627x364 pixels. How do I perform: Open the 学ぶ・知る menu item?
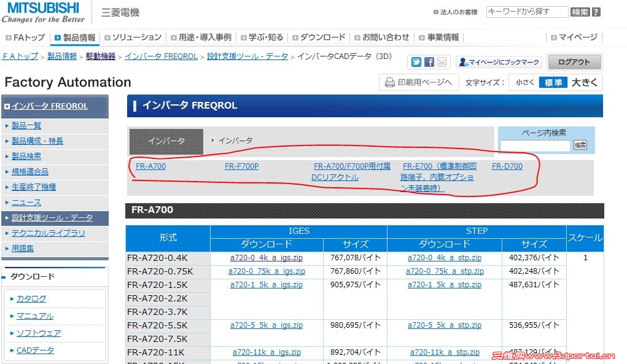click(x=262, y=37)
